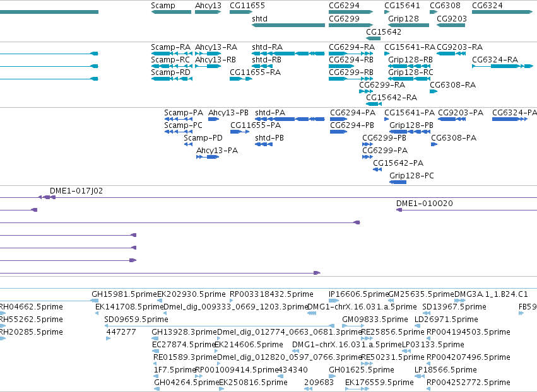Select the IP16606.5prime EST label
Screen dimensions: 537x392
coord(358,294)
